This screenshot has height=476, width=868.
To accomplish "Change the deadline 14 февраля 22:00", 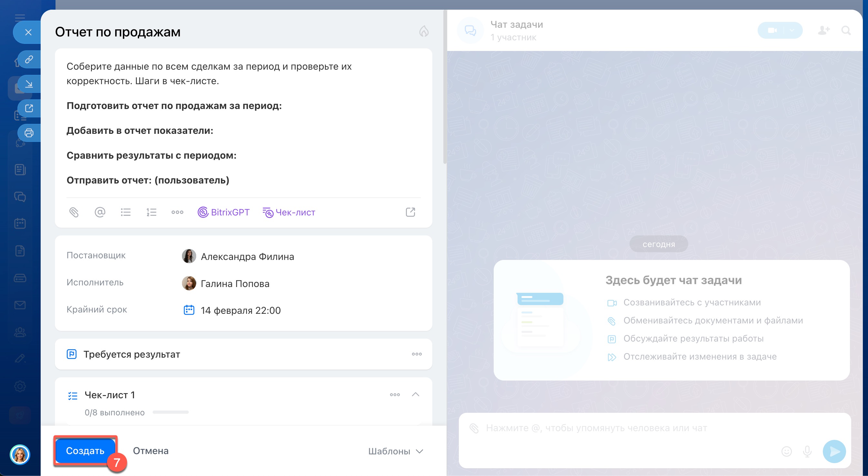I will pyautogui.click(x=240, y=310).
